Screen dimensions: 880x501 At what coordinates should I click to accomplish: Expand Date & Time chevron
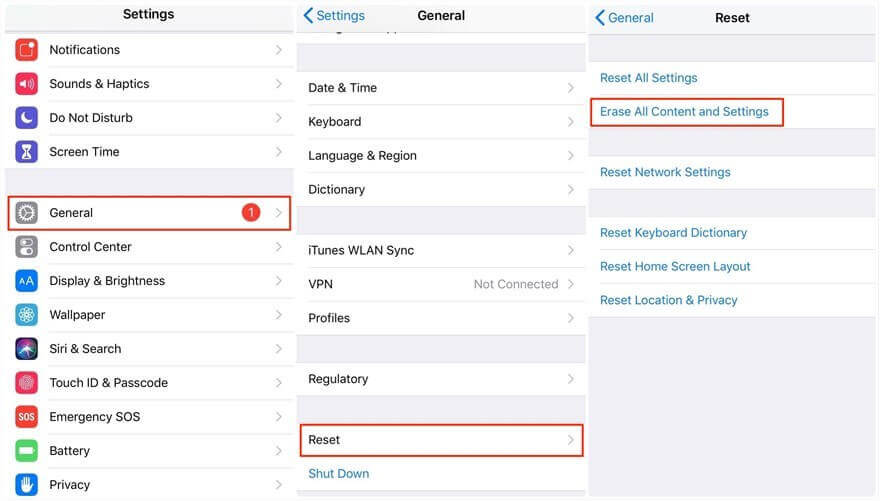tap(571, 88)
